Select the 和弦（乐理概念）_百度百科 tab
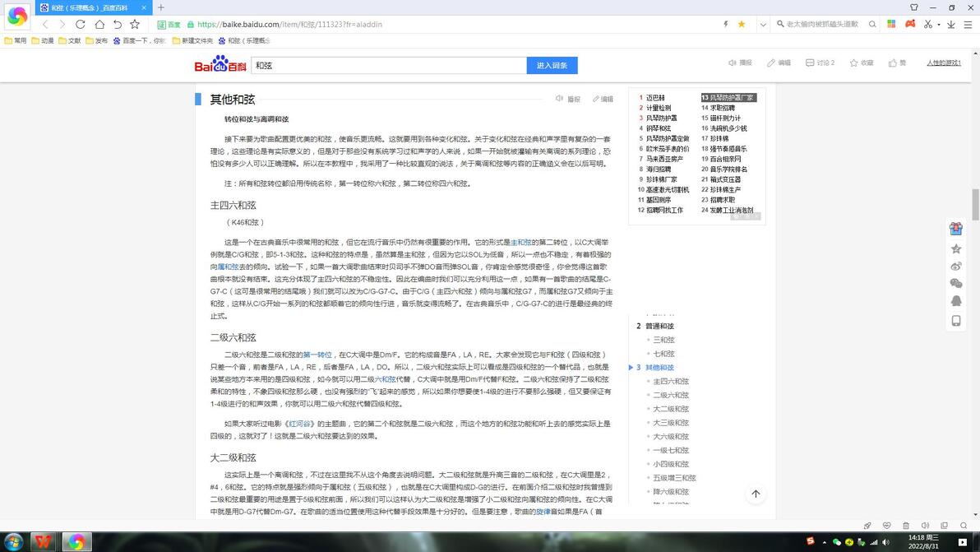Image resolution: width=980 pixels, height=552 pixels. point(94,7)
